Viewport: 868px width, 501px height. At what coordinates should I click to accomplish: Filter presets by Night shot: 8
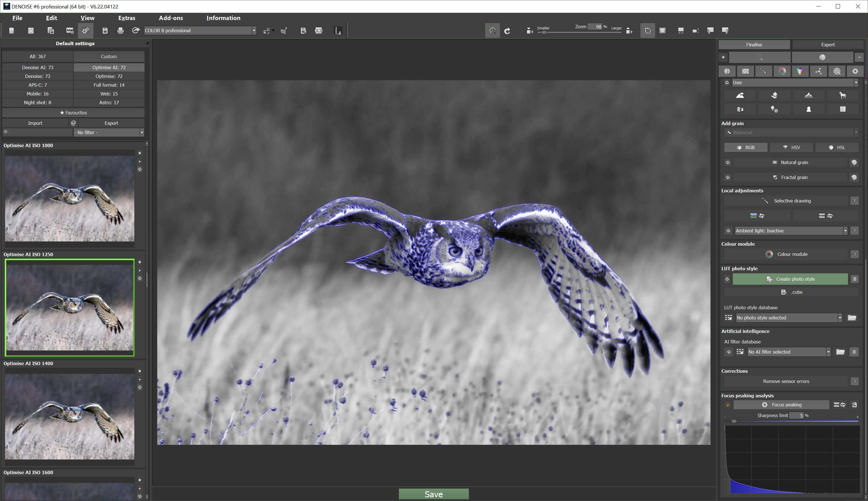pyautogui.click(x=38, y=103)
